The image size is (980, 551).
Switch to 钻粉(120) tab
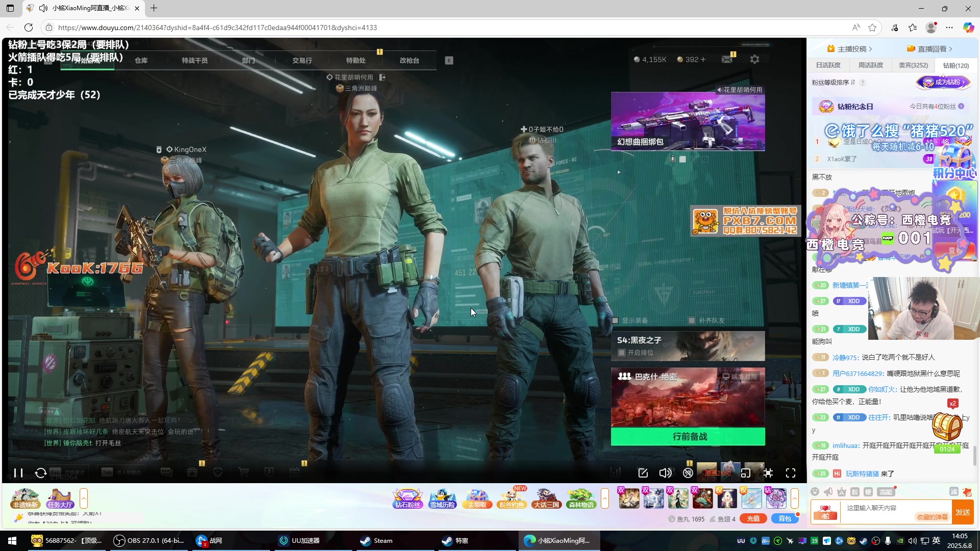click(955, 65)
